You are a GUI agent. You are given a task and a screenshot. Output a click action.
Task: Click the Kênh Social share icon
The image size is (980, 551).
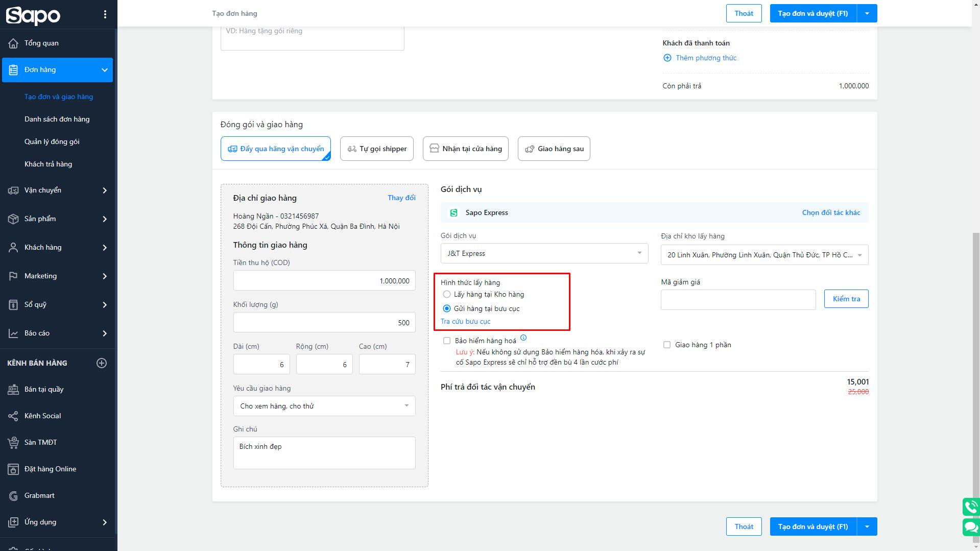point(13,416)
